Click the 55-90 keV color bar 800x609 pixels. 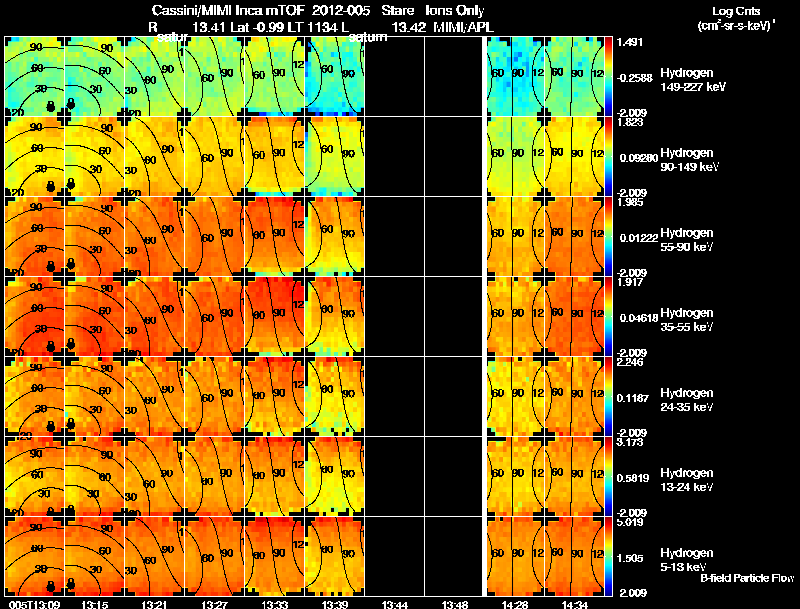tap(608, 237)
